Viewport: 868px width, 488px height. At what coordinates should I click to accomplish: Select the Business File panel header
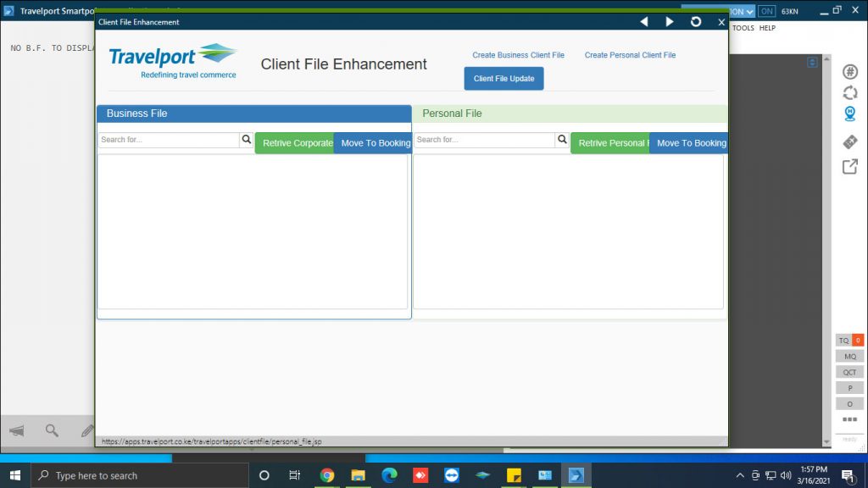click(254, 114)
